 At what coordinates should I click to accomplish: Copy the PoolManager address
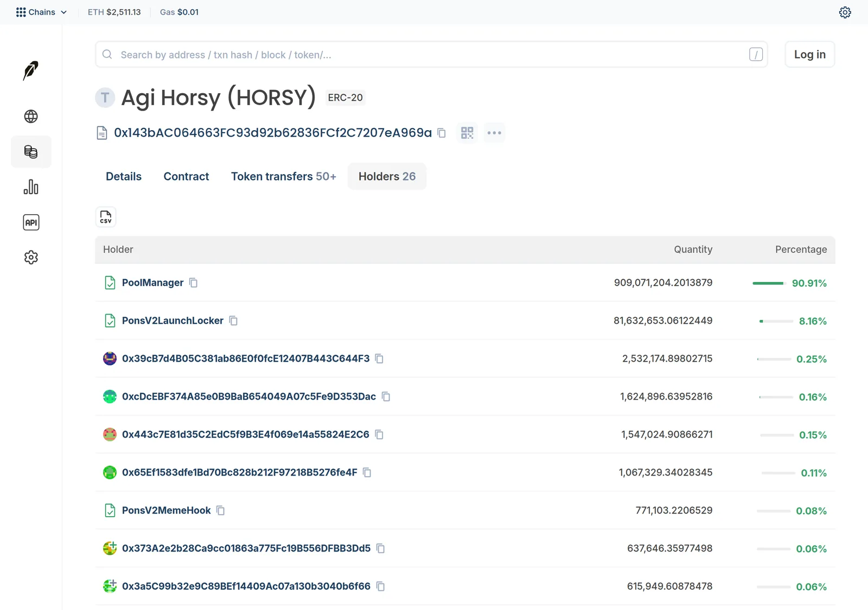tap(194, 282)
